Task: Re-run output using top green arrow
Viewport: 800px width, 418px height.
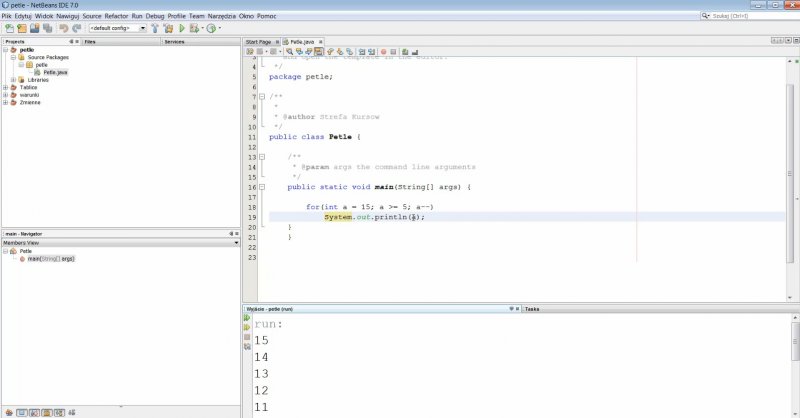Action: 247,319
